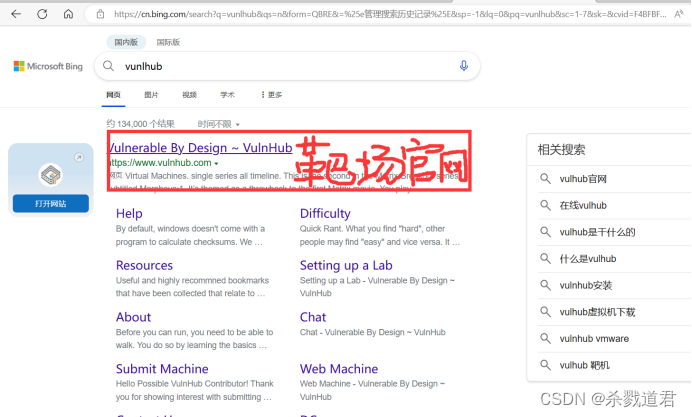Viewport: 692px width, 417px height.
Task: Search related term vulnhub vmware
Action: click(x=594, y=338)
